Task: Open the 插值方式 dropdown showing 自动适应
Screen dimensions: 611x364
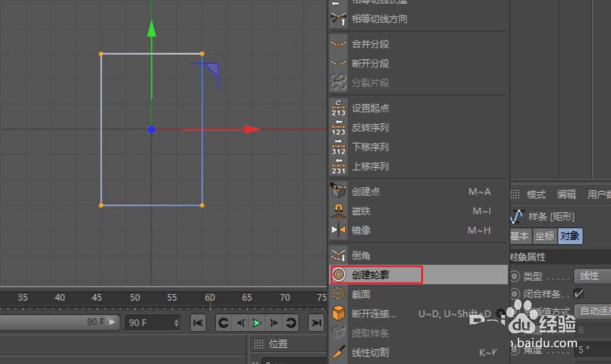Action: (594, 311)
